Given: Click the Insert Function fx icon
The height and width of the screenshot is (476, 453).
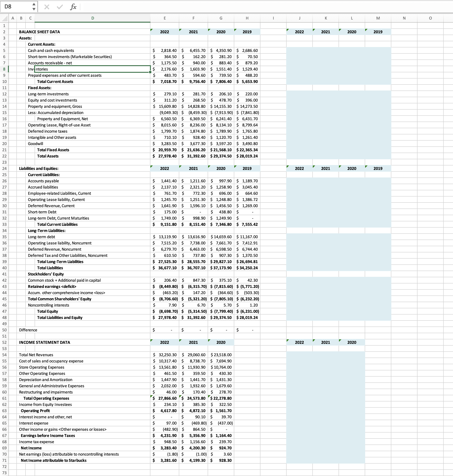Looking at the screenshot, I should [73, 6].
